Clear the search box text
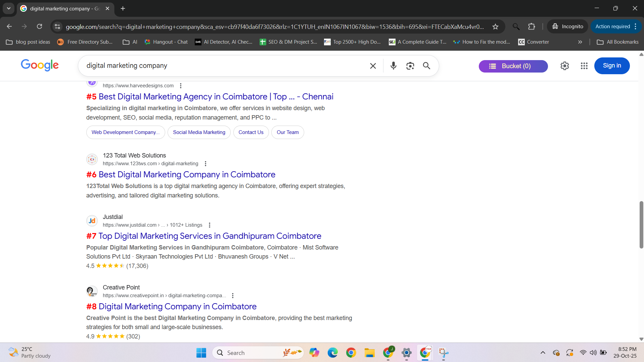The image size is (644, 362). click(x=373, y=66)
